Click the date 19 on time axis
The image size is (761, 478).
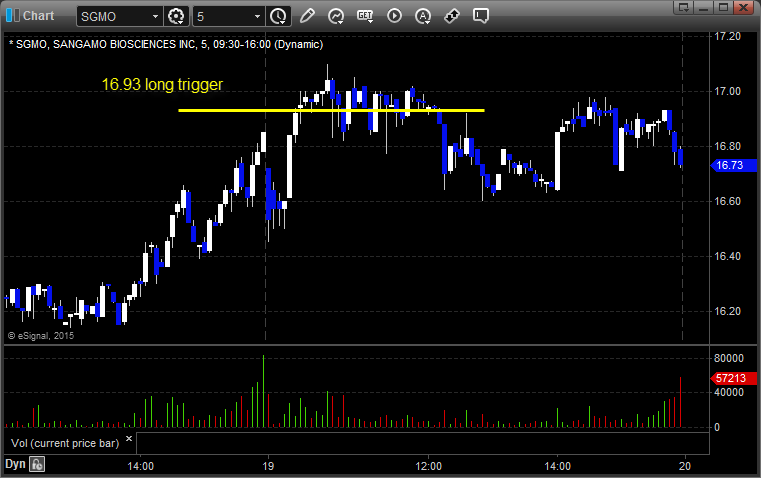(x=268, y=466)
